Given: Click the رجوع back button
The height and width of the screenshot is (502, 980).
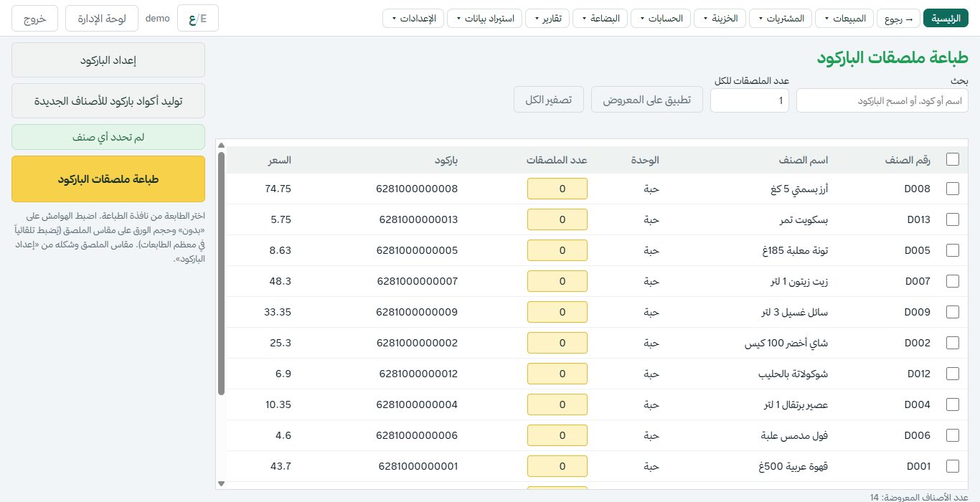Looking at the screenshot, I should coord(898,19).
